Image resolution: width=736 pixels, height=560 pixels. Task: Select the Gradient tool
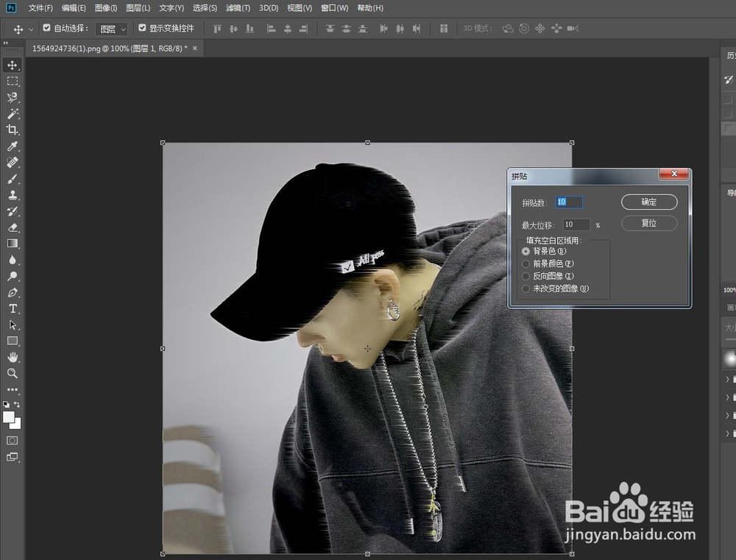[13, 244]
